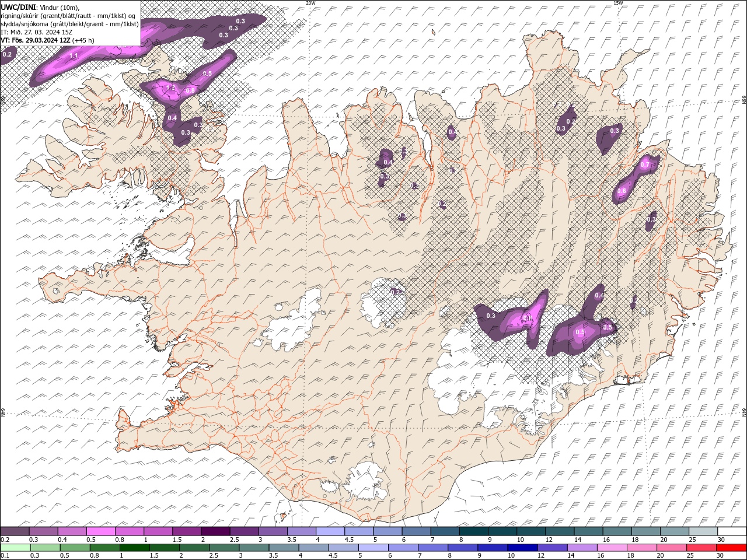Click the periwinkle blue 7 swatch, lower legend row
Viewport: 747px width, 560px height.
[433, 548]
